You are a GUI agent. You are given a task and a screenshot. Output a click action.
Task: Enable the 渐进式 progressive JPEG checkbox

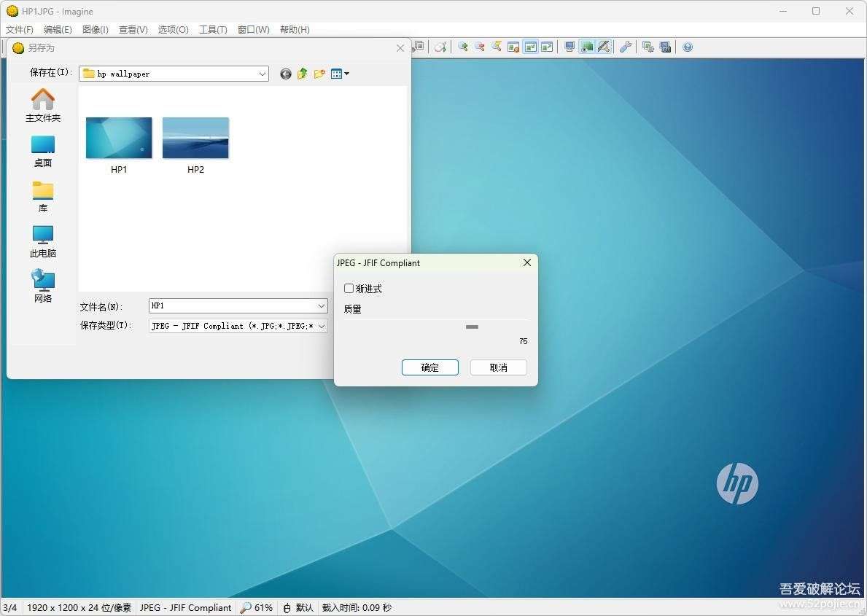pos(349,288)
